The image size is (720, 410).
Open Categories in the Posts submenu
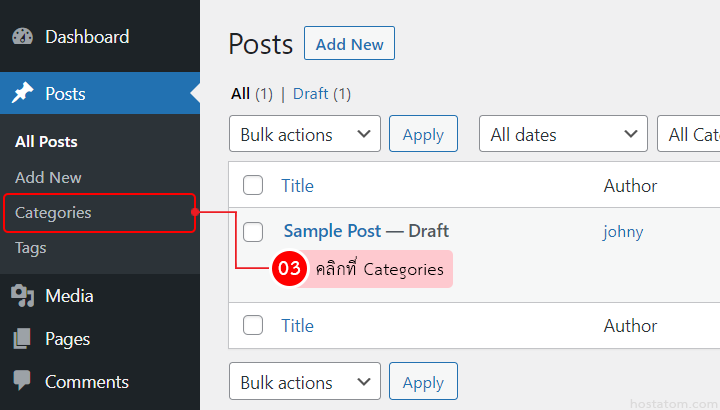(x=53, y=213)
